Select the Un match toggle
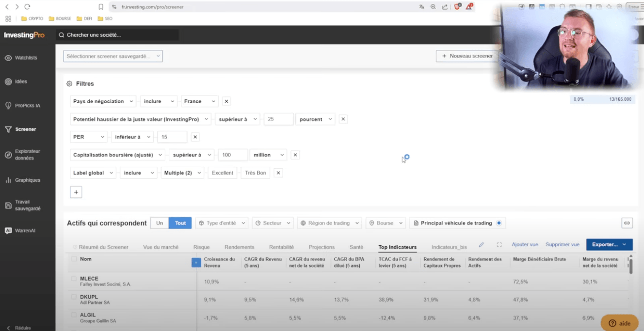The width and height of the screenshot is (644, 331). click(160, 223)
